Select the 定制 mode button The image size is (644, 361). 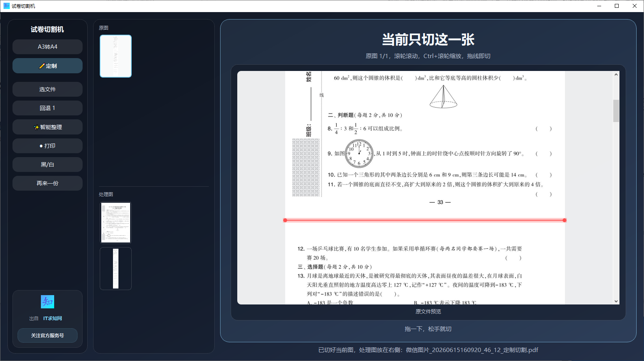coord(48,66)
